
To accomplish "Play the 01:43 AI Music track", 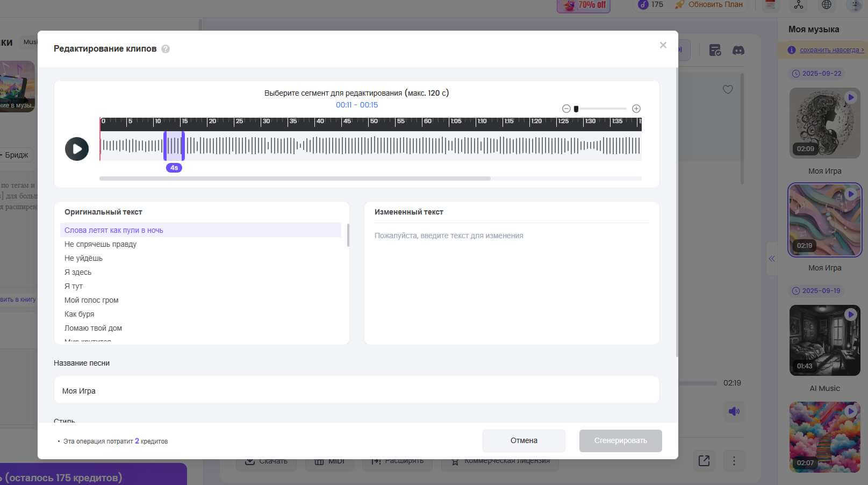I will click(x=850, y=315).
